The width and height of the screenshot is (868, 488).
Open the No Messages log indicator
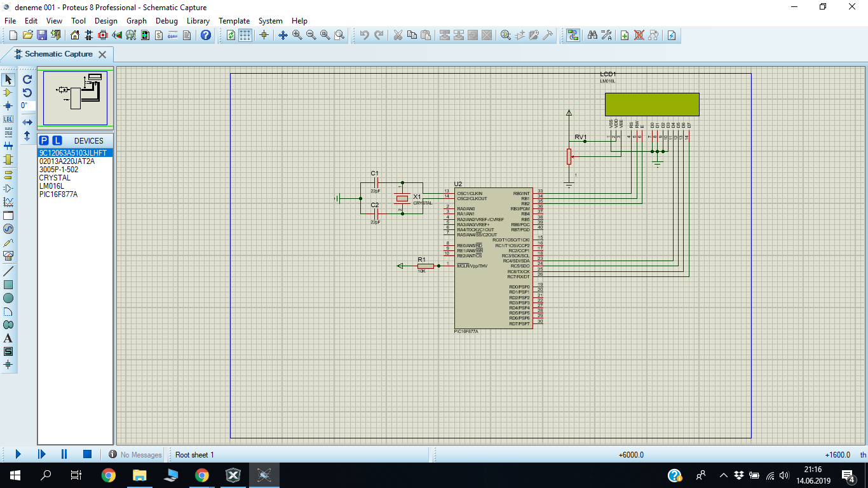pyautogui.click(x=135, y=455)
